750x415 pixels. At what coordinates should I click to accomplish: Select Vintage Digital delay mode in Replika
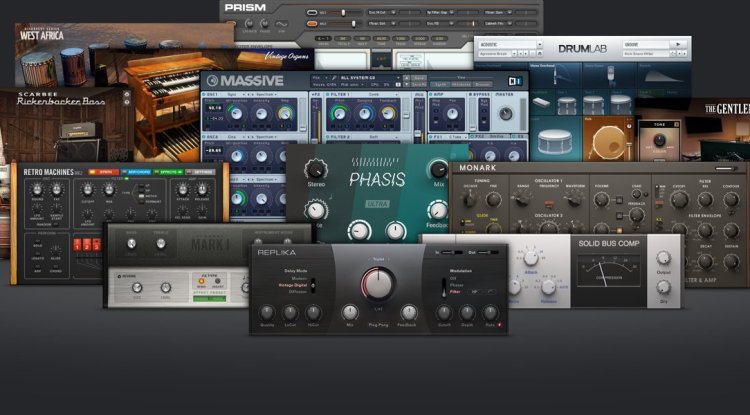pos(293,285)
